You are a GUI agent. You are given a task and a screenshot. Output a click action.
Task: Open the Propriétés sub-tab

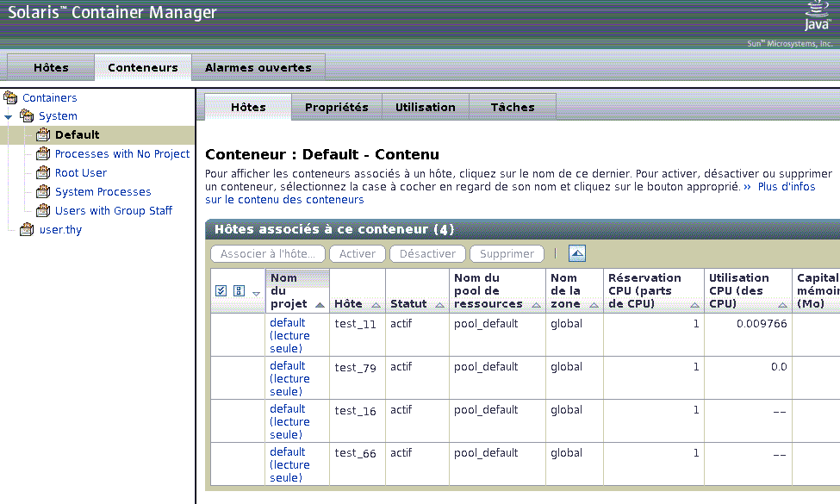(337, 107)
